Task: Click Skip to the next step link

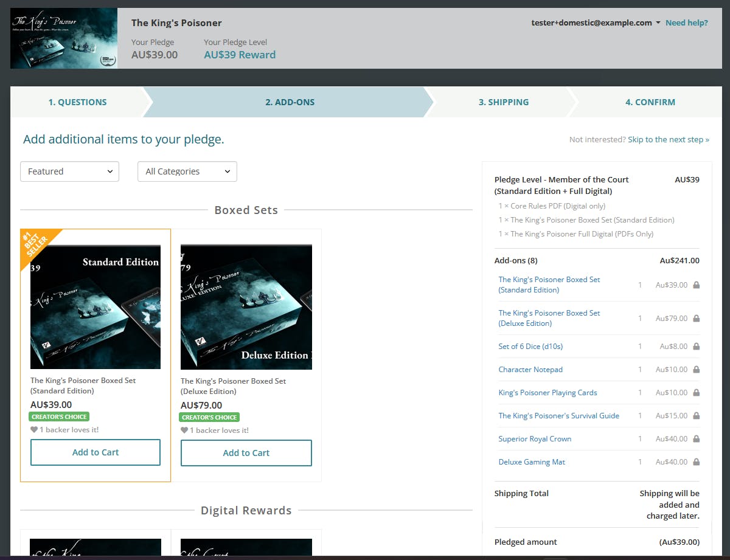Action: [668, 140]
